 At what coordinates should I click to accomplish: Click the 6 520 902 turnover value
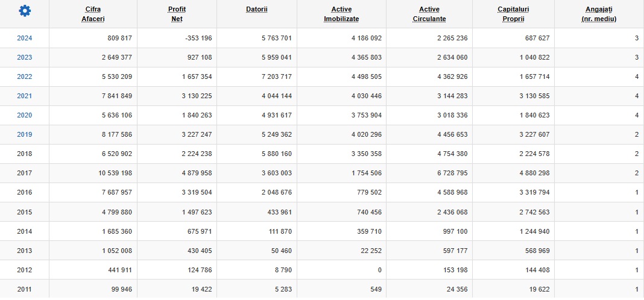pyautogui.click(x=116, y=154)
